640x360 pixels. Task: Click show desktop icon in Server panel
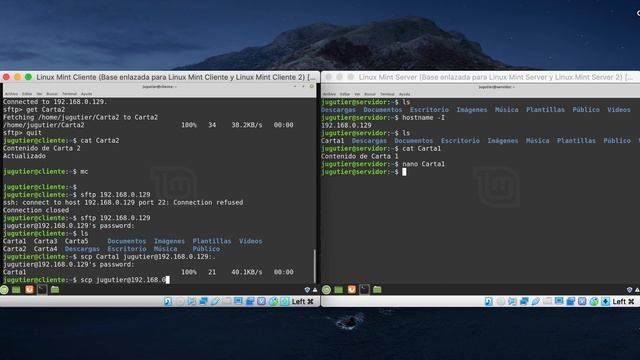coord(338,290)
